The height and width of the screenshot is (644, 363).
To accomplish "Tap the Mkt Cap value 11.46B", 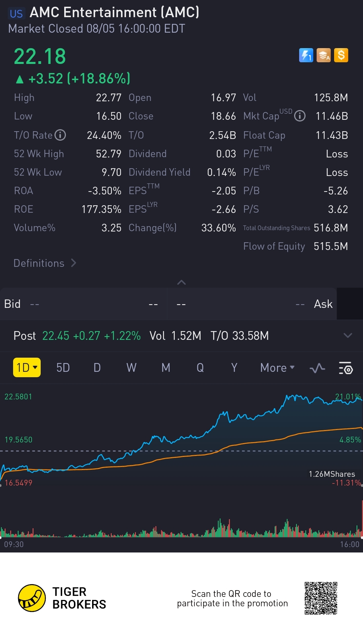I will coord(332,116).
